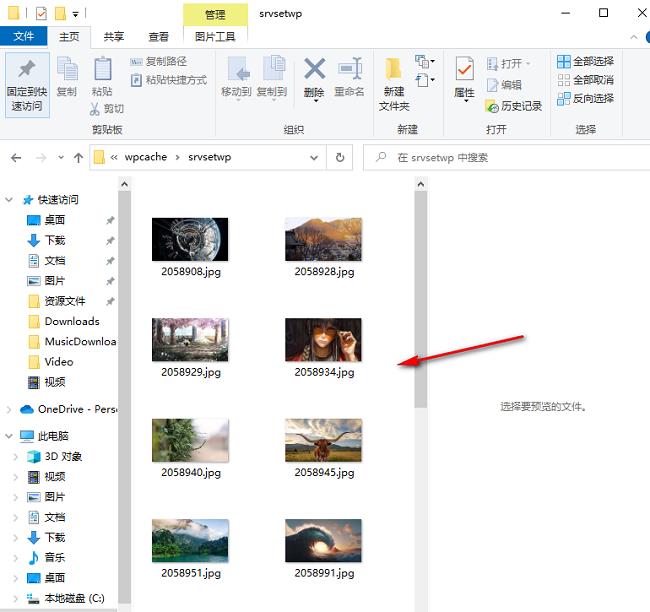Screen dimensions: 650x612
Task: Click the Cut scissors icon
Action: (x=95, y=109)
